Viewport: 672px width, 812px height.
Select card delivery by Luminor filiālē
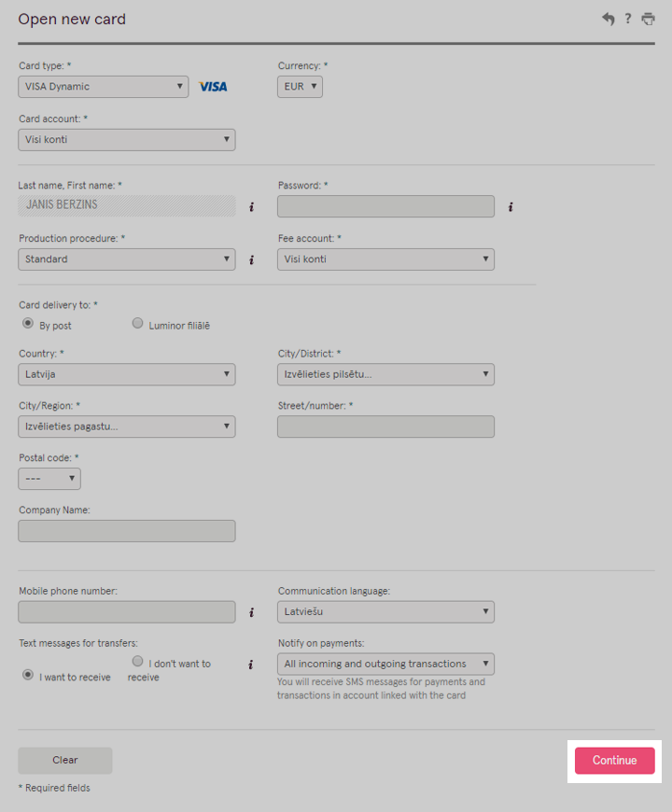click(137, 322)
